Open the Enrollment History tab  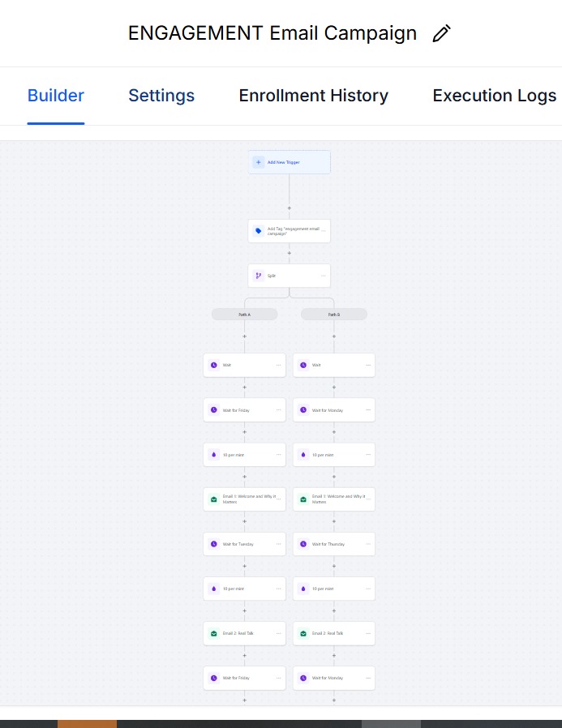tap(313, 96)
